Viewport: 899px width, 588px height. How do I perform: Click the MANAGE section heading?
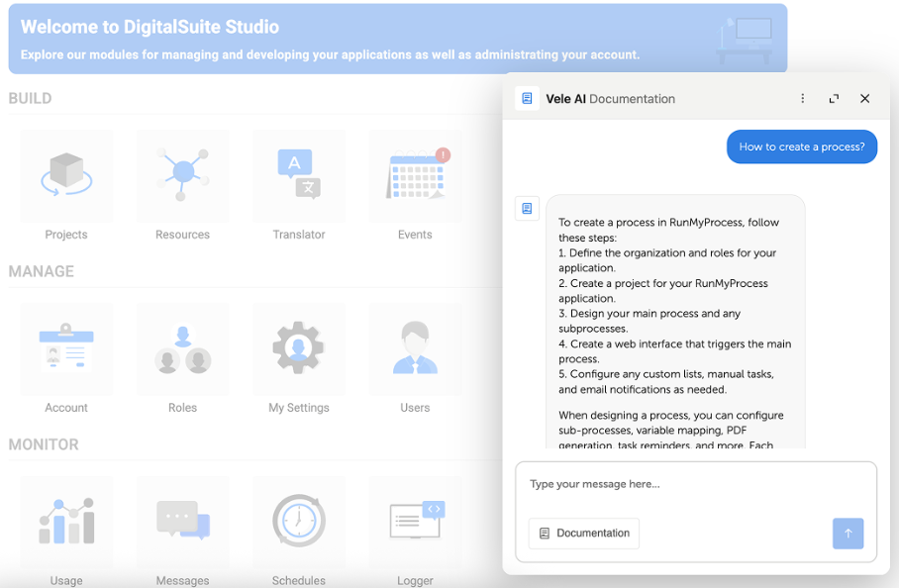click(42, 271)
